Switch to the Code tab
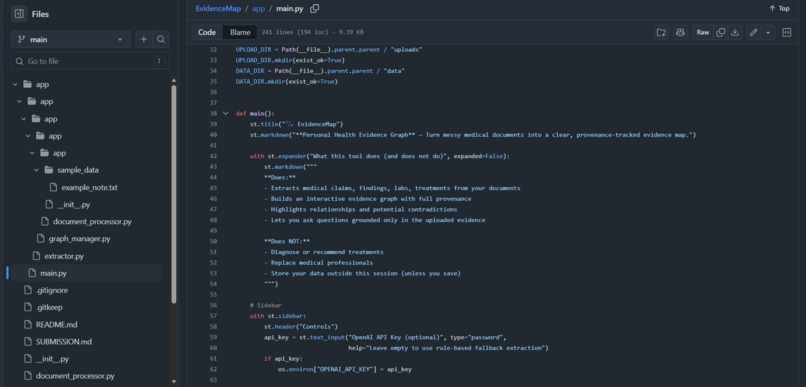 [207, 32]
